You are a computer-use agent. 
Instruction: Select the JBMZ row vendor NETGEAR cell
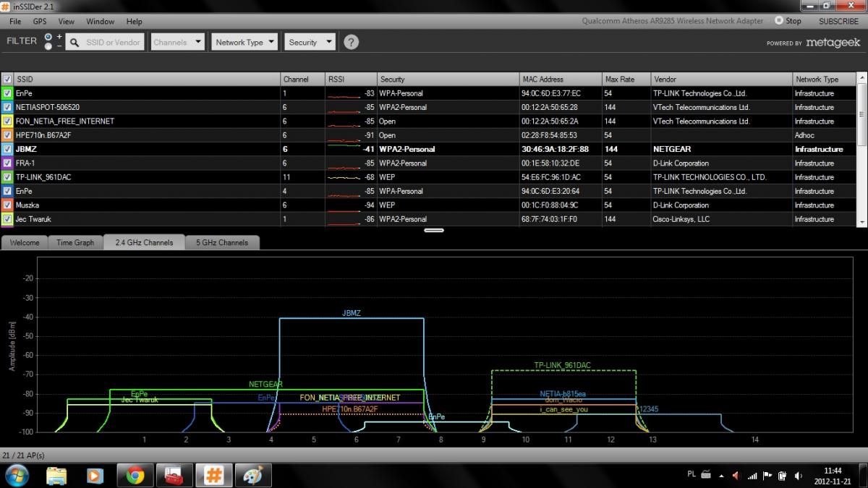pyautogui.click(x=721, y=149)
